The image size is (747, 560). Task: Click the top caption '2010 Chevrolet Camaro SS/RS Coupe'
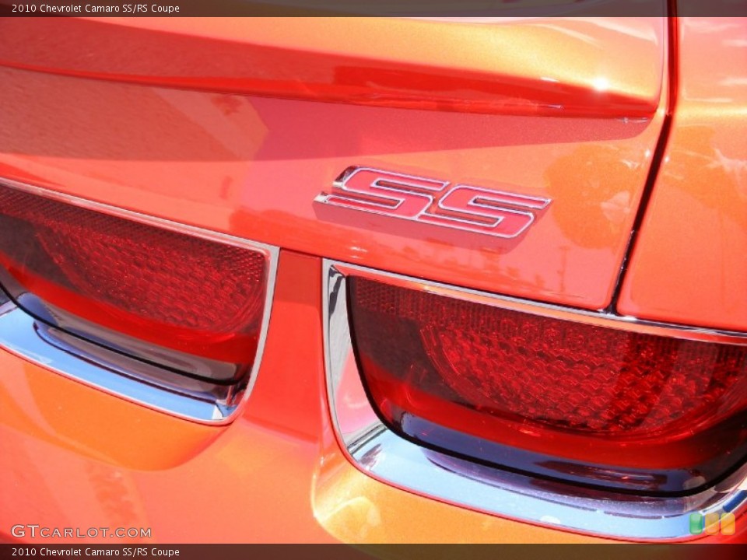[96, 8]
